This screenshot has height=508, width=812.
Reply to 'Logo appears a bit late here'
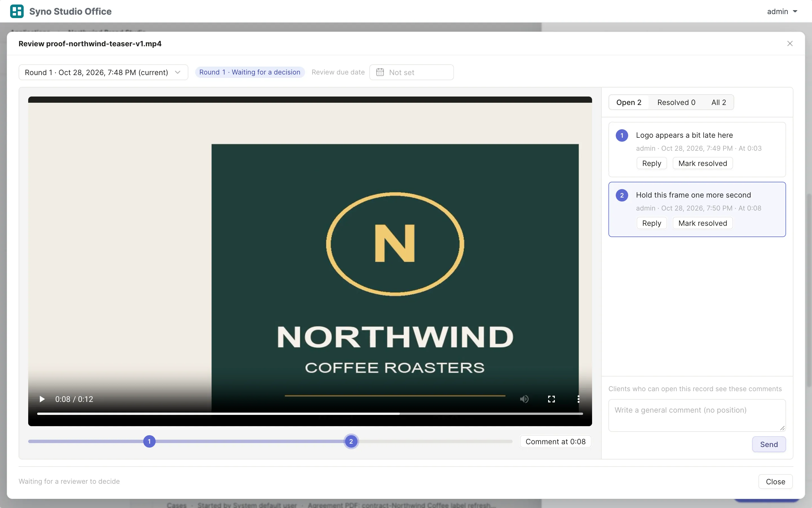[x=652, y=163]
